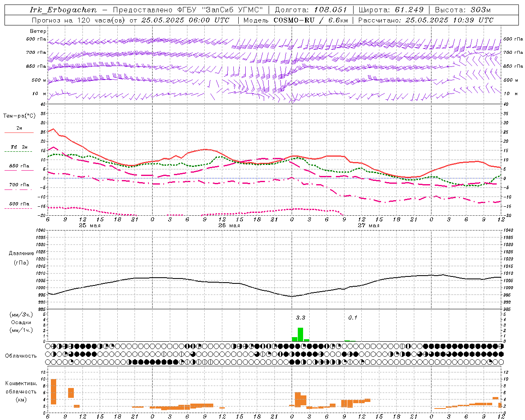Click the "Конвективн." convective cloud label
This screenshot has width=525, height=420.
tap(21, 383)
